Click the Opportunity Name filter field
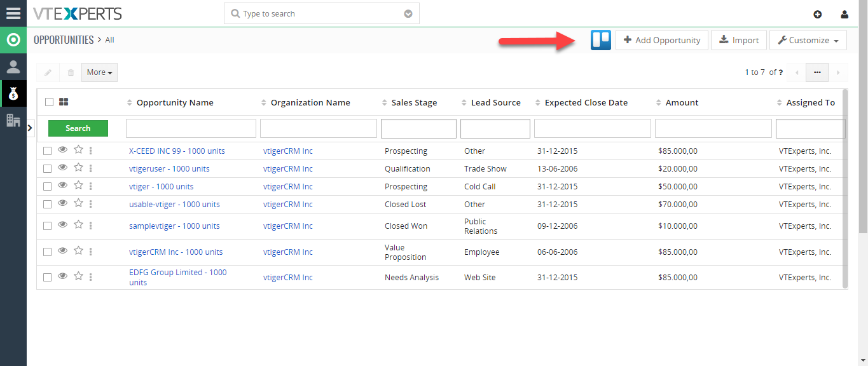Image resolution: width=868 pixels, height=366 pixels. 191,128
